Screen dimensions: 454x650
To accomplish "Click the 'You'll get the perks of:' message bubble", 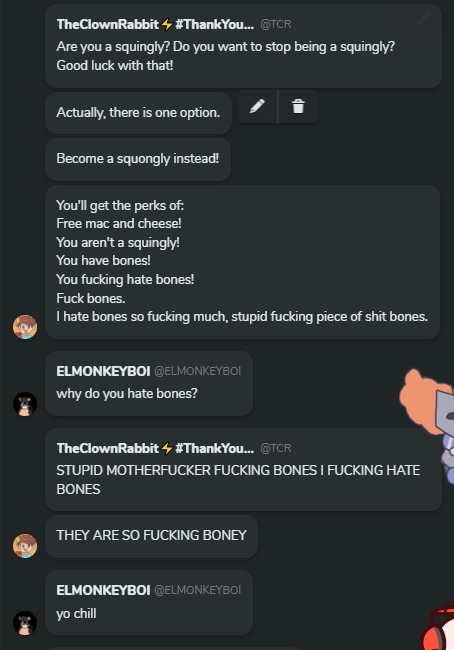I will pos(243,262).
